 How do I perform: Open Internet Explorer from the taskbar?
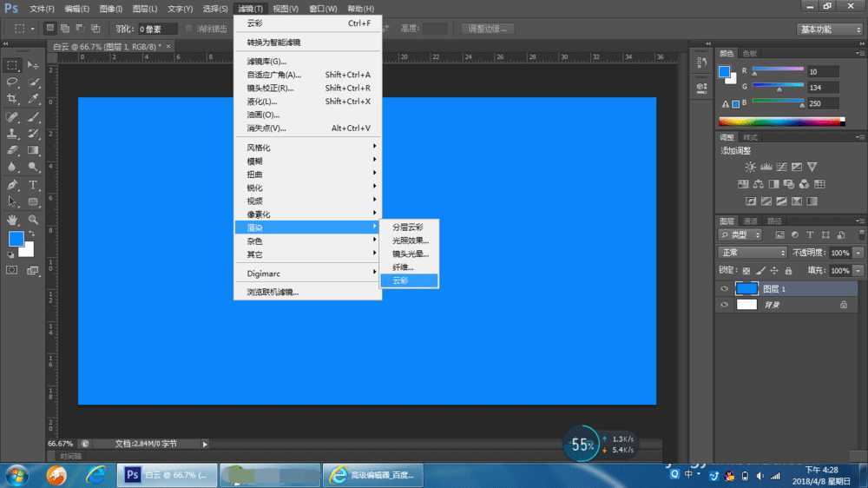click(x=95, y=475)
